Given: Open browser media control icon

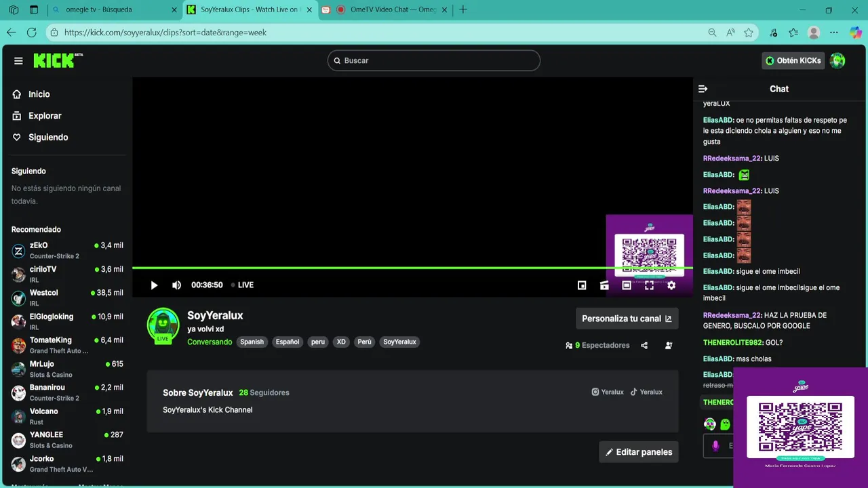Looking at the screenshot, I should [x=774, y=33].
